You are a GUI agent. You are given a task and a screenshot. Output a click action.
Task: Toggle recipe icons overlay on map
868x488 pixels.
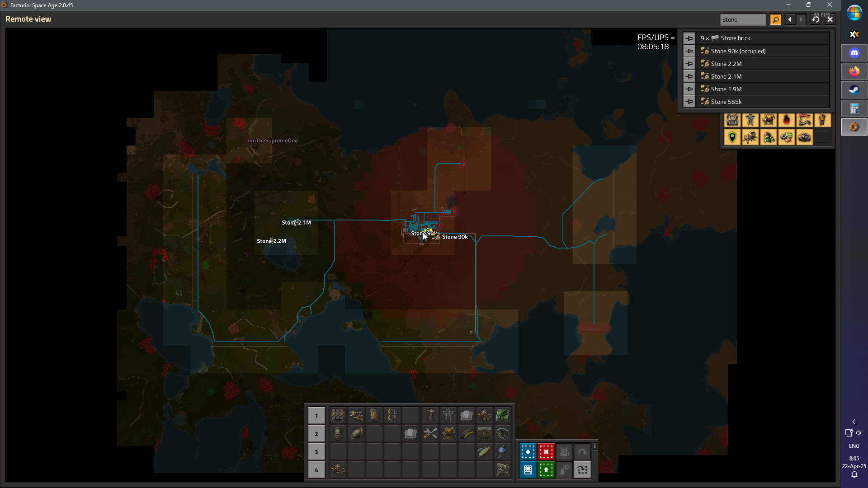(787, 137)
